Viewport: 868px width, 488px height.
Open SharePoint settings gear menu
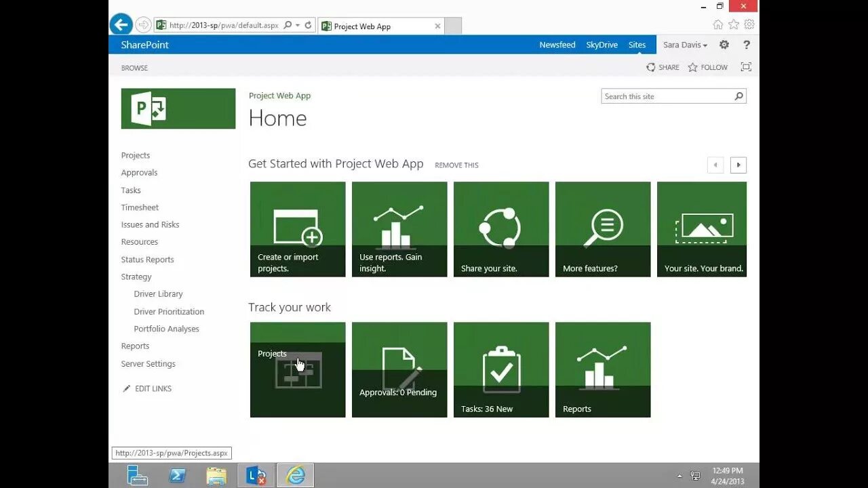[x=724, y=45]
